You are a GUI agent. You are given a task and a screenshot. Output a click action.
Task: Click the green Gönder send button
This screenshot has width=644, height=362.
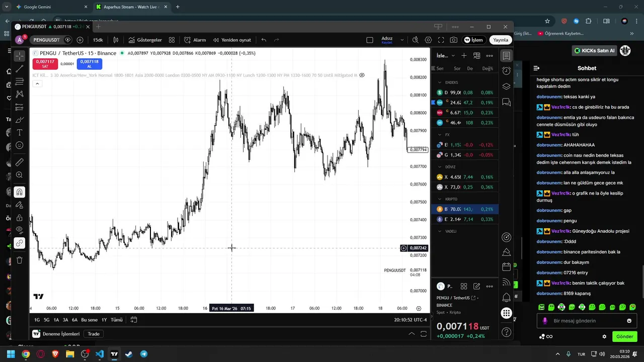point(625,336)
